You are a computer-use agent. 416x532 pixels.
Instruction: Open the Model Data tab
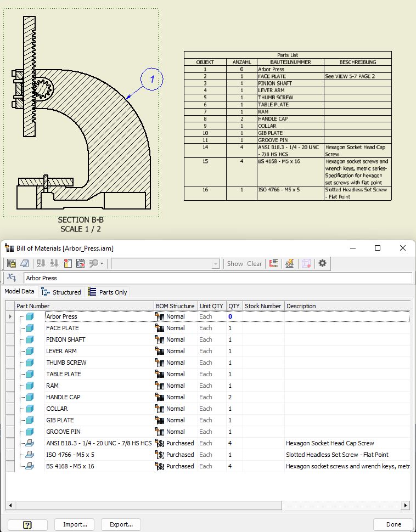pyautogui.click(x=19, y=292)
